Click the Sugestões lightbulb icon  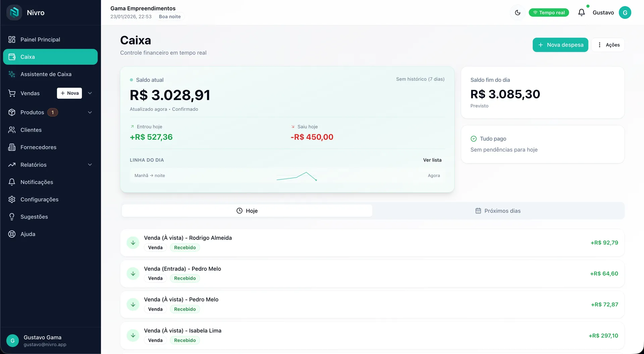[12, 217]
